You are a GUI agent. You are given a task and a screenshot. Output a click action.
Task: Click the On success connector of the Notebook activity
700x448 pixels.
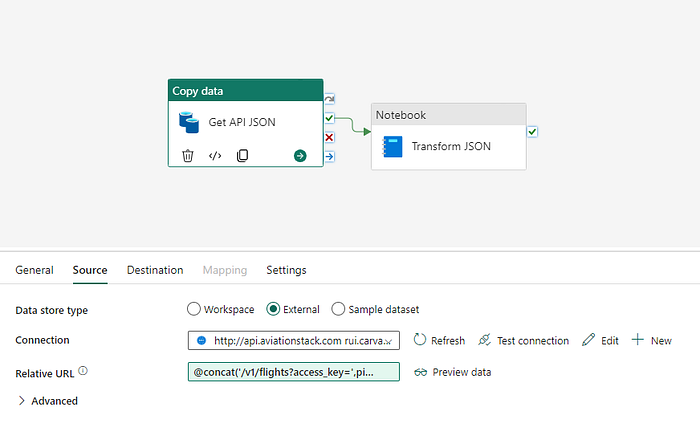coord(532,132)
